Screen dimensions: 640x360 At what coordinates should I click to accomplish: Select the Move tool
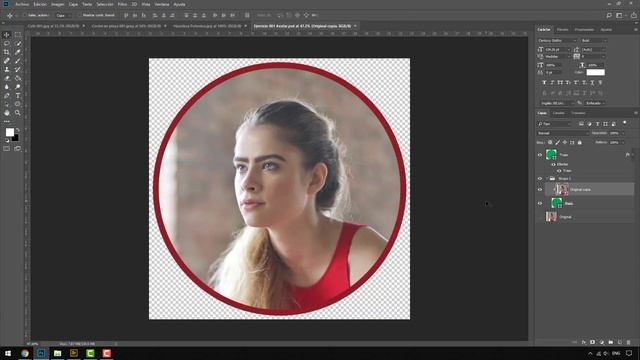pyautogui.click(x=7, y=35)
